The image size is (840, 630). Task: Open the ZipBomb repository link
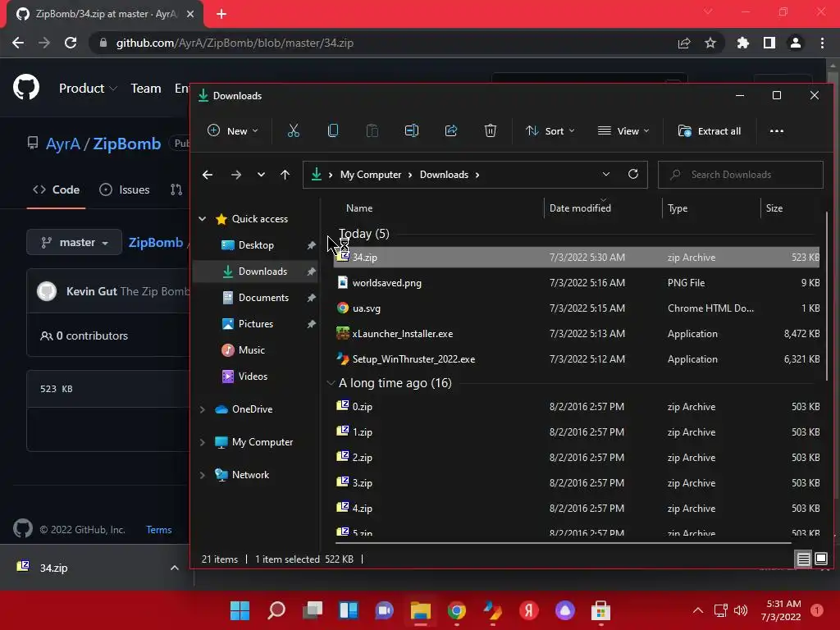127,144
